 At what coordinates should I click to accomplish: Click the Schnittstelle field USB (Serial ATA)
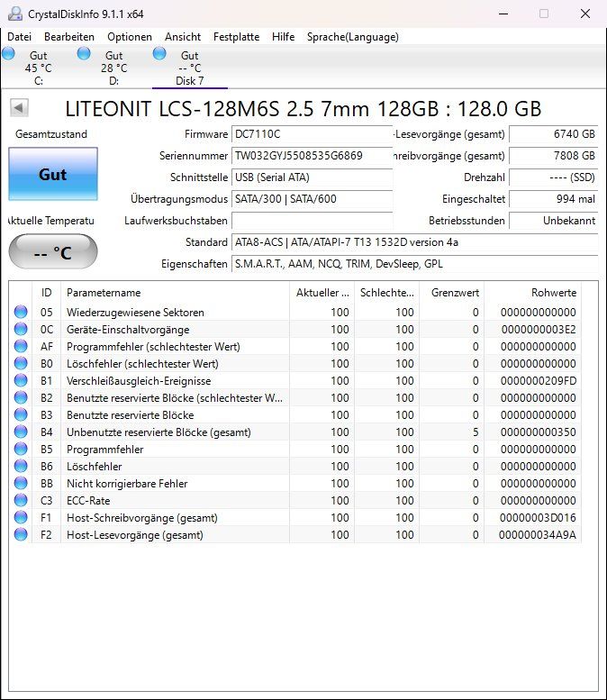tap(312, 177)
